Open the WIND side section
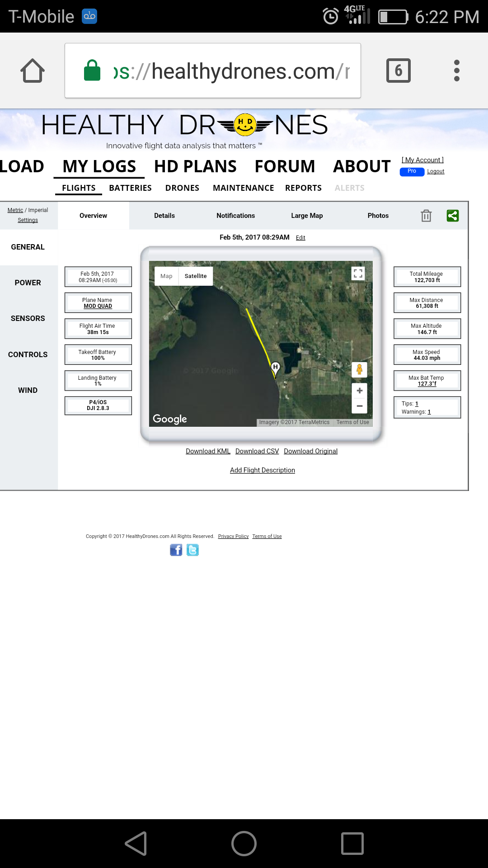Viewport: 488px width, 868px height. pos(28,391)
